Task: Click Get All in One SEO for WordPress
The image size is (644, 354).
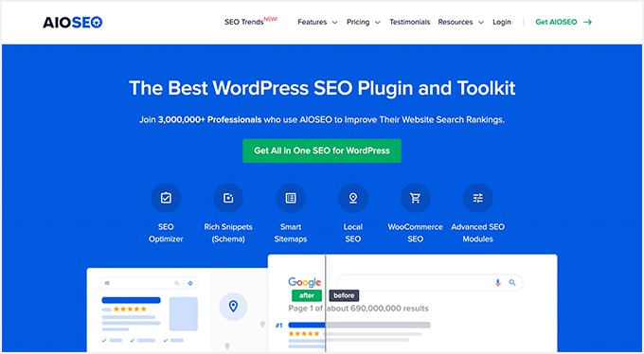Action: point(322,150)
